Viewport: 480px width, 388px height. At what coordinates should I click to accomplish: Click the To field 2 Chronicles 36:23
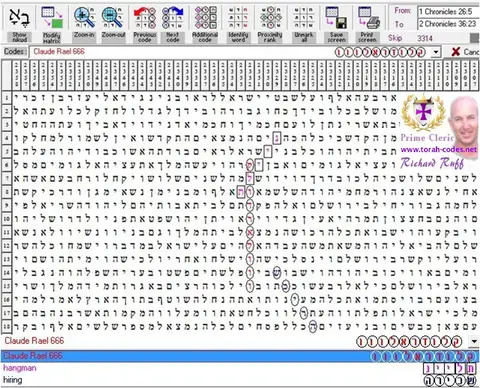[449, 24]
